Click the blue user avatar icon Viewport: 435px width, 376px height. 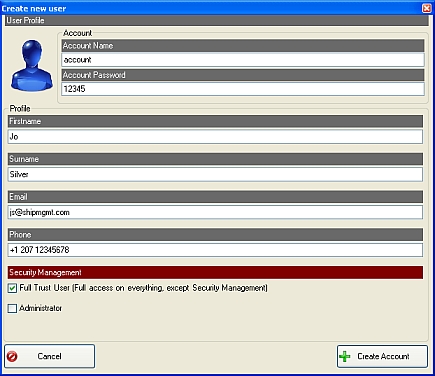[x=32, y=65]
